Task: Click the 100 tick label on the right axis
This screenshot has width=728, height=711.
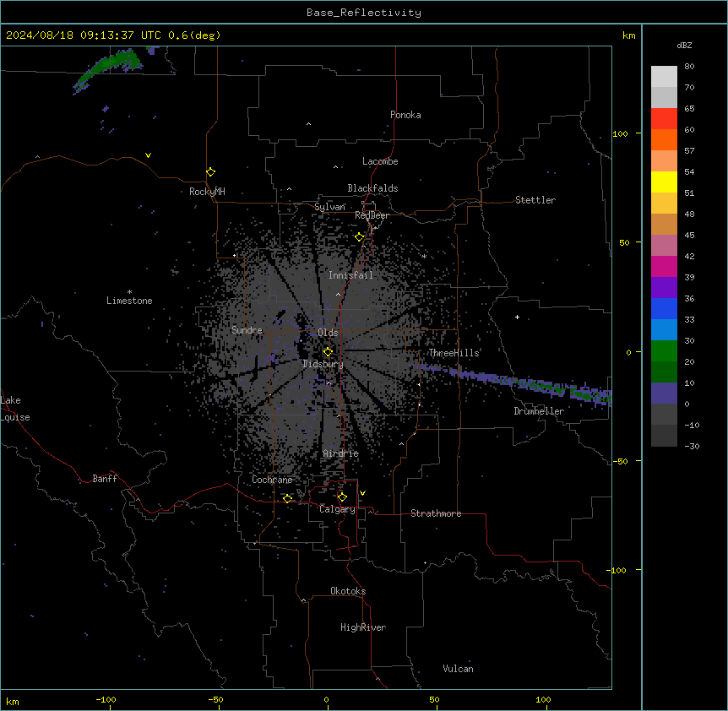Action: (x=620, y=133)
